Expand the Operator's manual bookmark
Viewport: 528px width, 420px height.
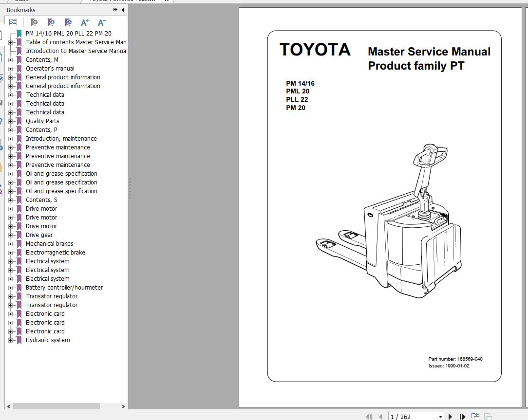tap(10, 69)
